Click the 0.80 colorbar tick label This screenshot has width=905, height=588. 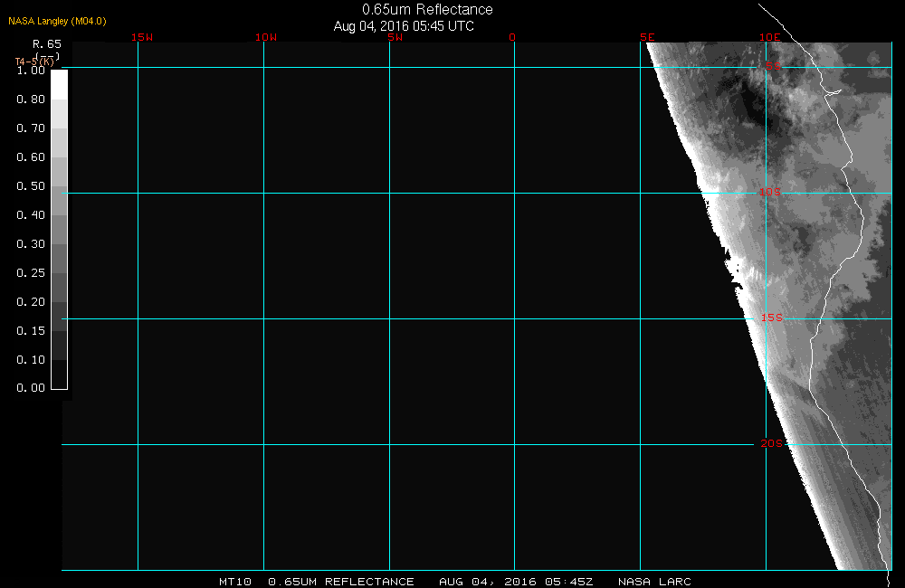click(31, 100)
